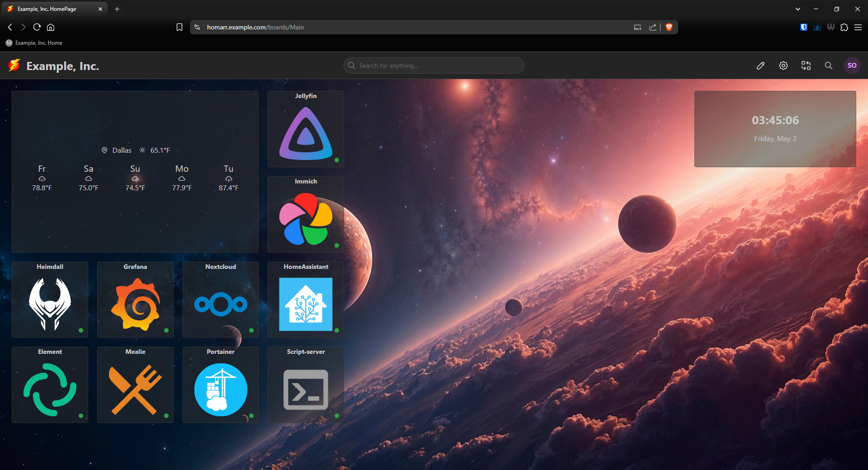Open the boards layout switcher

(x=806, y=66)
